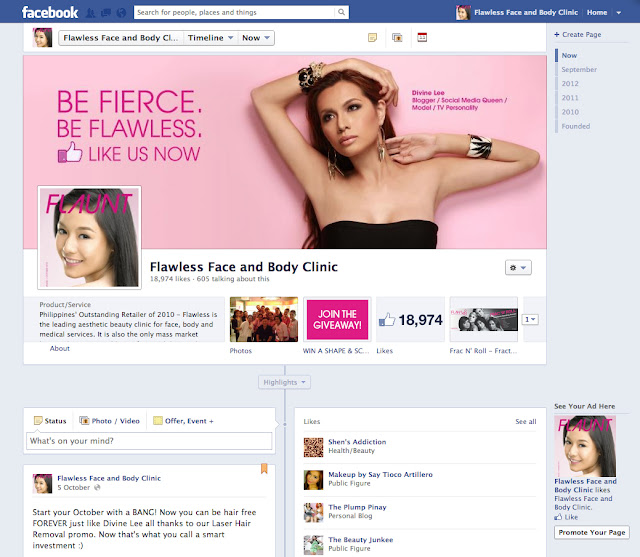Click the account avatar in the top header
640x557 pixels.
(463, 13)
